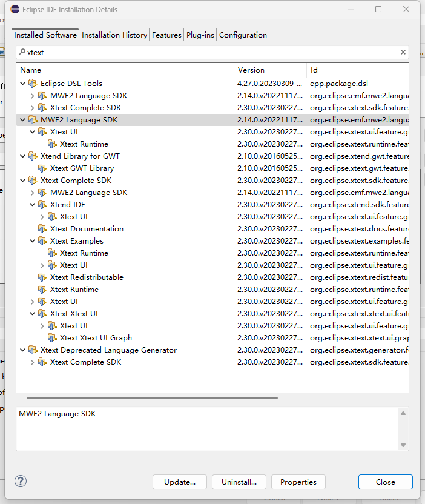The height and width of the screenshot is (504, 425).
Task: Click the Xtext Xtext UI row's feature icon
Action: tap(42, 314)
